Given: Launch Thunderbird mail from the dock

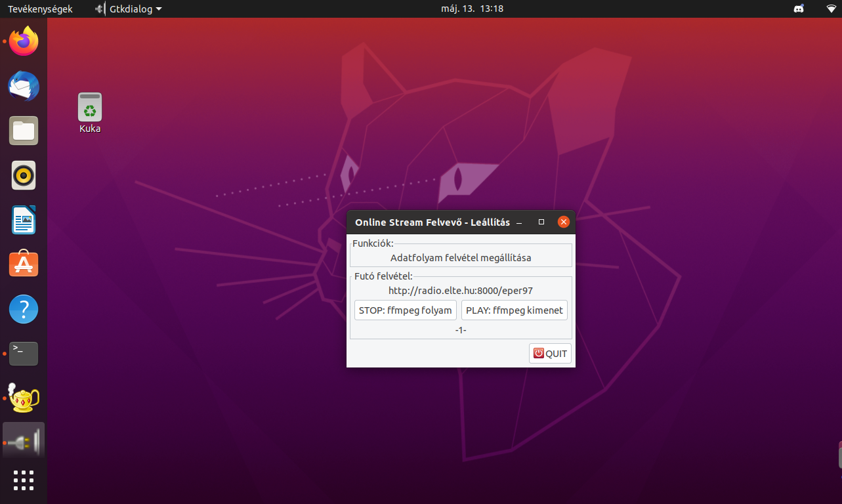Looking at the screenshot, I should 24,86.
